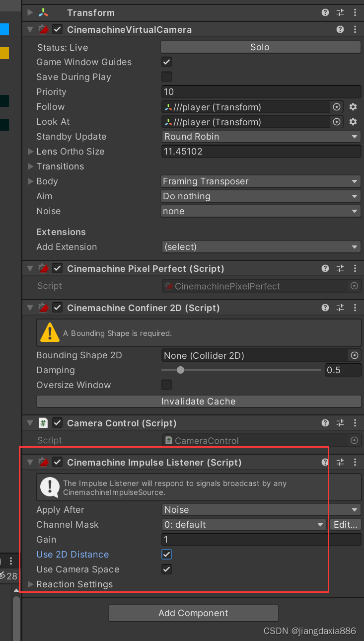Expand Lens Ortho Size foldout
364x641 pixels.
[x=31, y=152]
